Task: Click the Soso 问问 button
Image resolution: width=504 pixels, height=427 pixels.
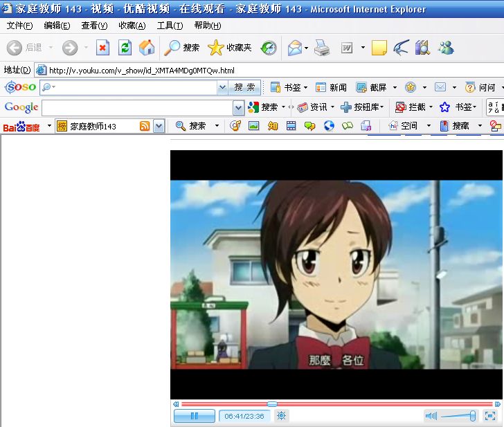Action: [480, 87]
